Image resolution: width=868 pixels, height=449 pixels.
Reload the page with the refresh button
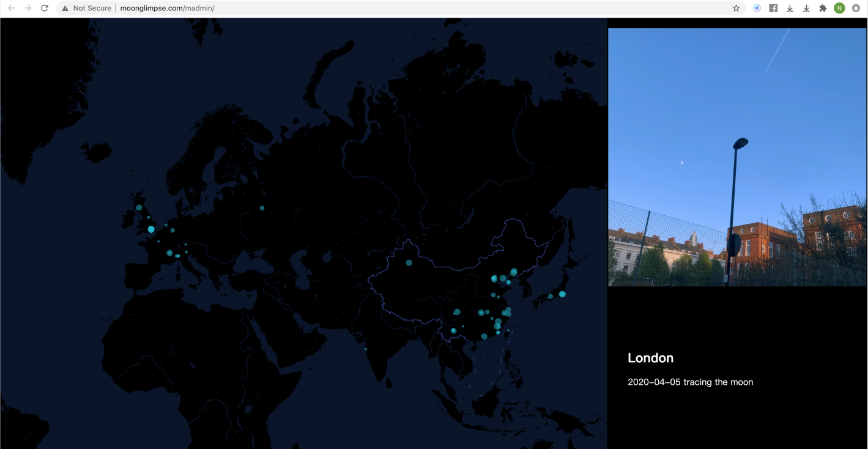44,8
